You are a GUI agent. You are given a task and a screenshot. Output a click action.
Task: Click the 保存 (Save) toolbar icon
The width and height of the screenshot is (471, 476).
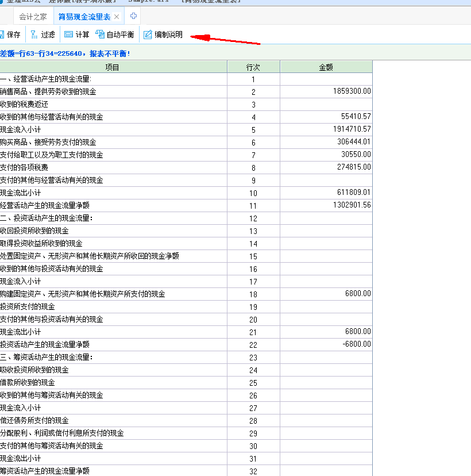coord(10,34)
